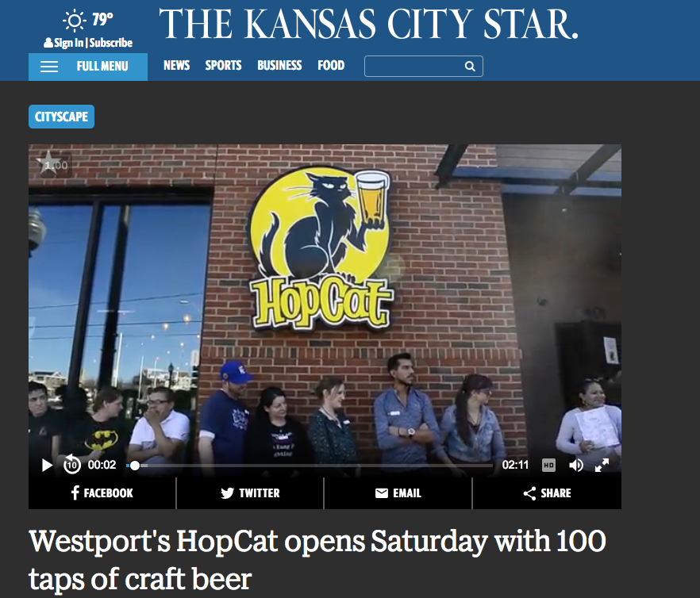The height and width of the screenshot is (598, 700).
Task: Click the search magnifier icon
Action: (x=470, y=66)
